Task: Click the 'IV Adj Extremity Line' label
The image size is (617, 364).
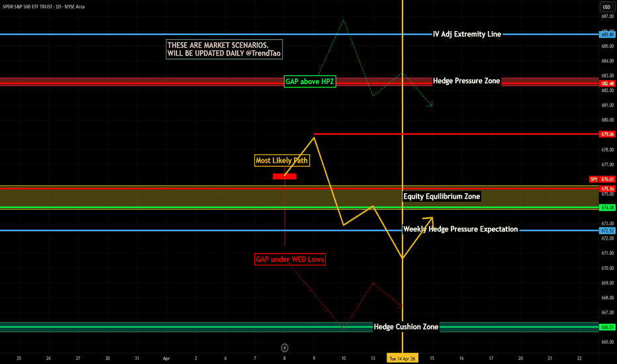Action: (x=467, y=34)
